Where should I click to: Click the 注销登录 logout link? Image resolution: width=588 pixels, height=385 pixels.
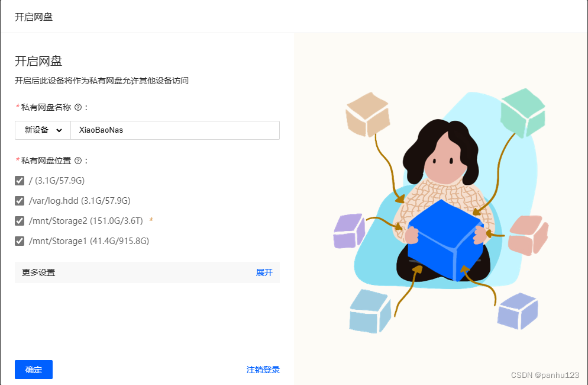coord(263,370)
